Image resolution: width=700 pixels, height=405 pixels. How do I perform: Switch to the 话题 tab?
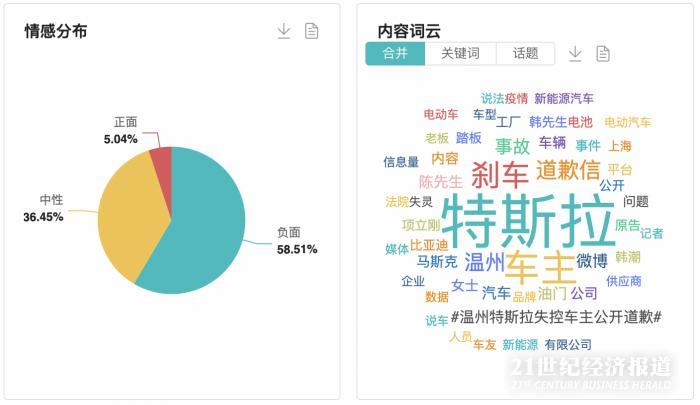coord(525,54)
